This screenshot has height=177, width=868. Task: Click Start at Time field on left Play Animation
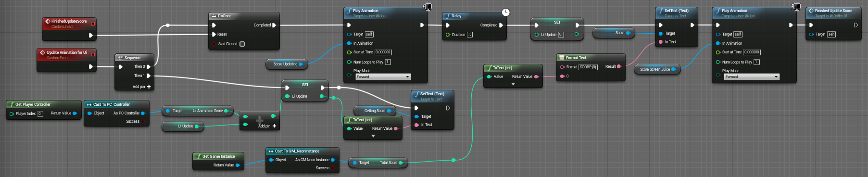click(x=383, y=52)
